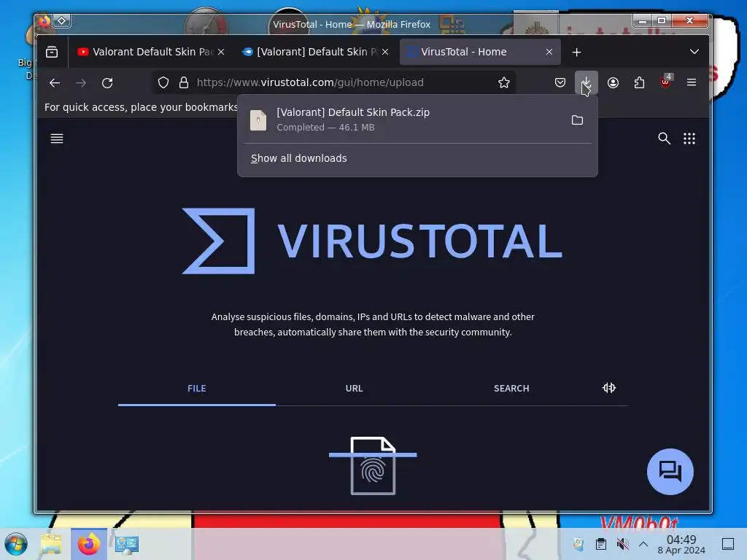Open file explorer from taskbar
Viewport: 747px width, 560px height.
[x=51, y=544]
